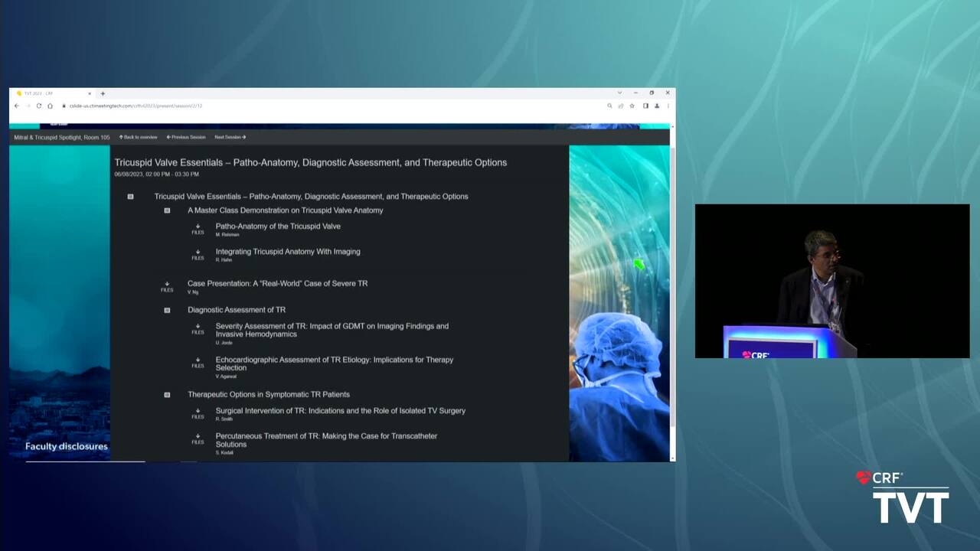980x551 pixels.
Task: Go back in the browser
Action: click(16, 106)
